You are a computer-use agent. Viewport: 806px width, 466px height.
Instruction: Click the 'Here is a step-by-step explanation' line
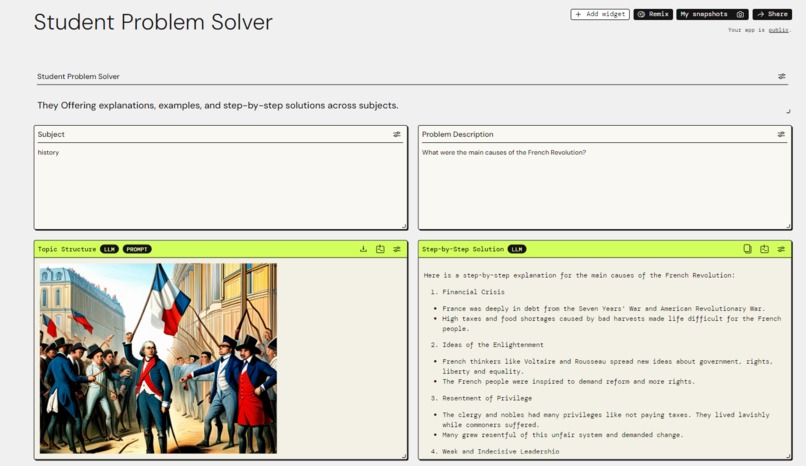(x=579, y=275)
